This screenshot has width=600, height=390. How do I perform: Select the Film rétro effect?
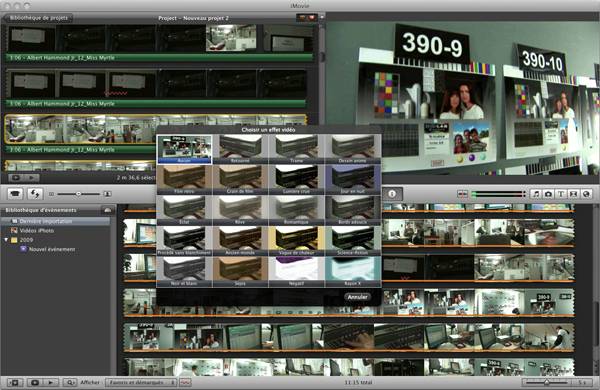click(x=184, y=180)
